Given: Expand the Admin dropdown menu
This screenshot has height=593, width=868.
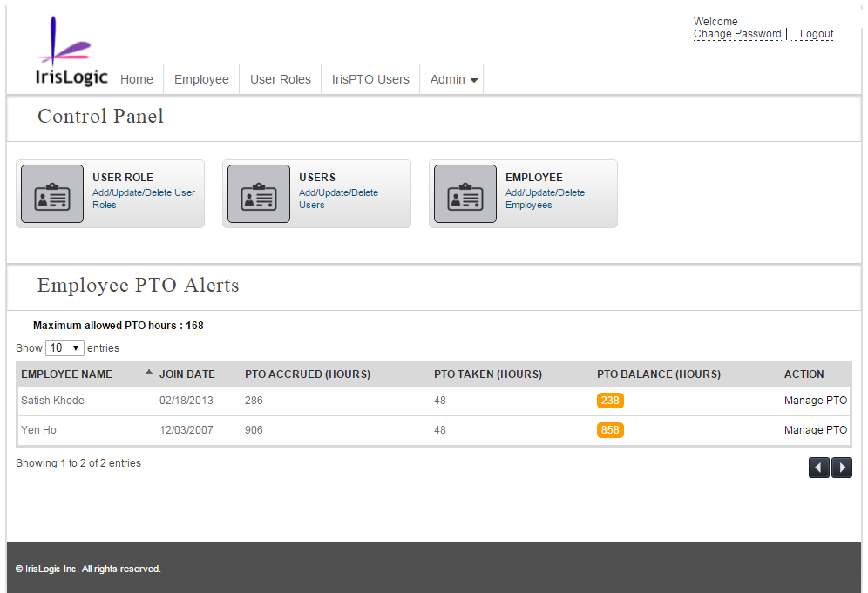Looking at the screenshot, I should [453, 79].
